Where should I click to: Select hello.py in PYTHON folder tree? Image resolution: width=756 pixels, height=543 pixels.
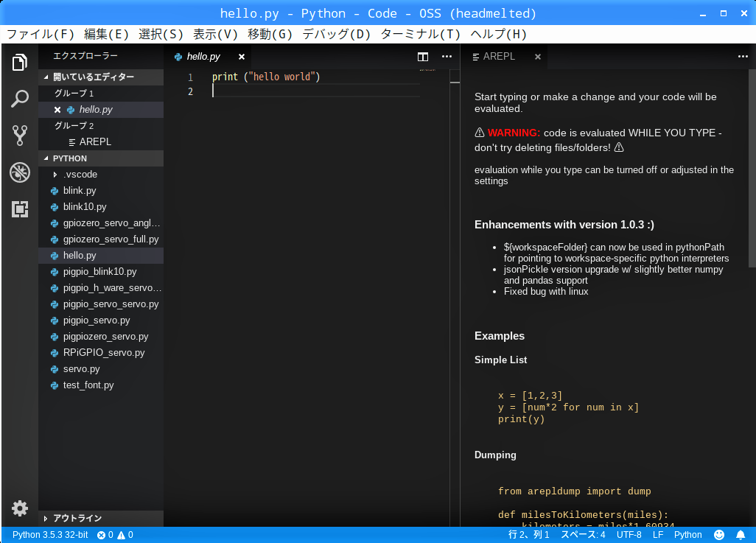[101, 256]
